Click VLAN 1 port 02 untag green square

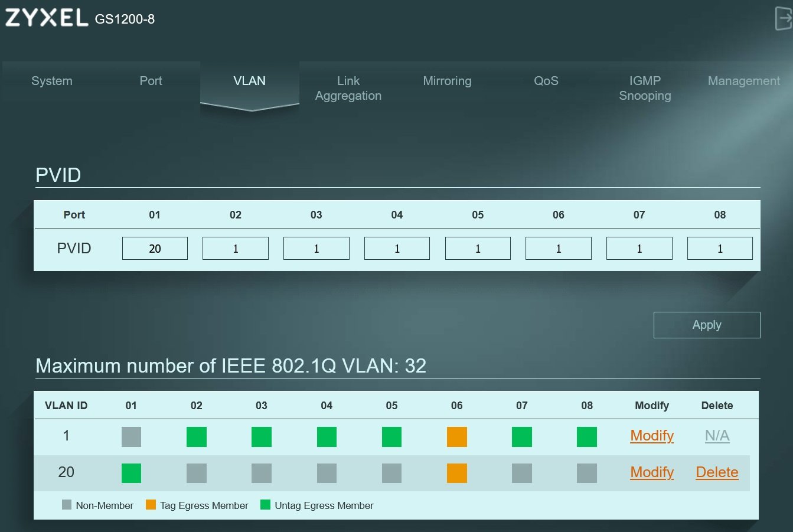click(x=197, y=436)
